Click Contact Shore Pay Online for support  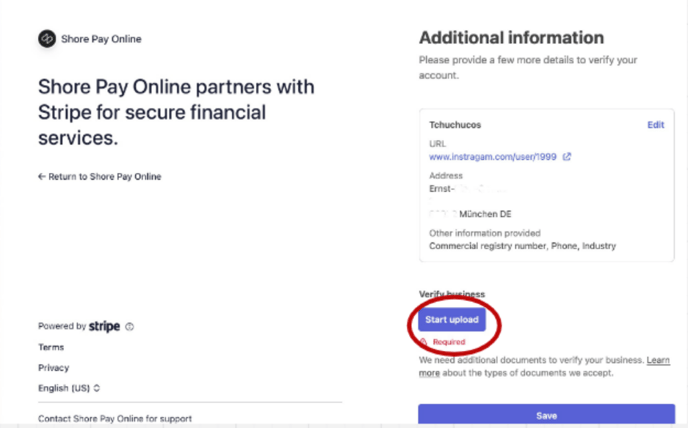click(114, 418)
